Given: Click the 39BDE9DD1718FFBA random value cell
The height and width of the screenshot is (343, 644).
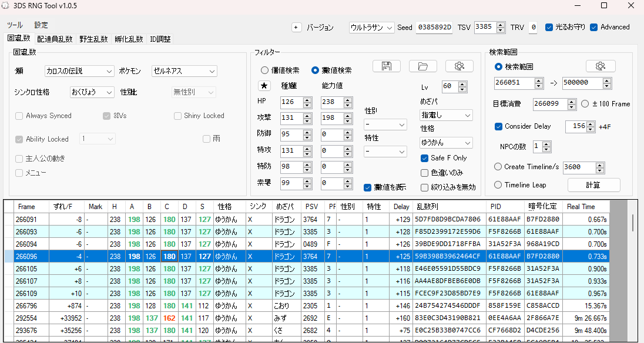Looking at the screenshot, I should (x=450, y=244).
